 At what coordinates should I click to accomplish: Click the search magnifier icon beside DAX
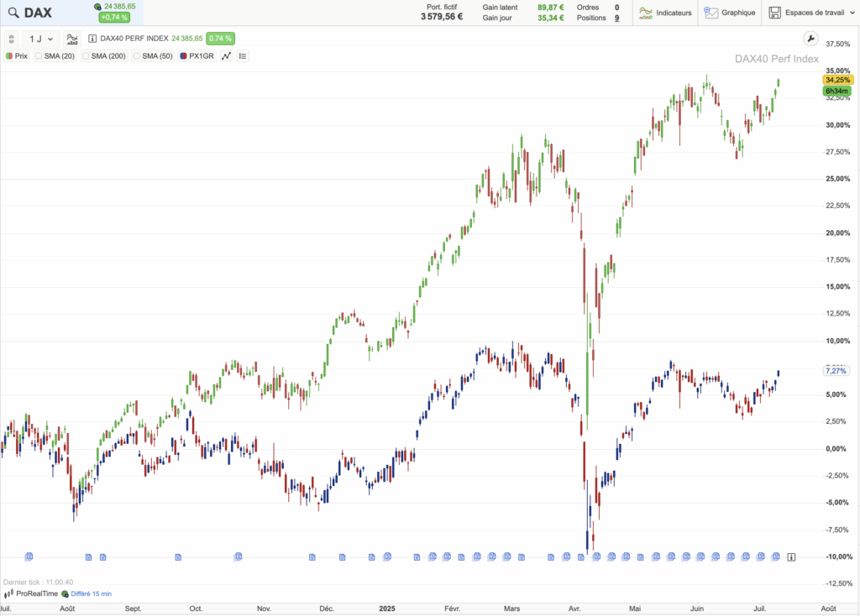click(13, 13)
